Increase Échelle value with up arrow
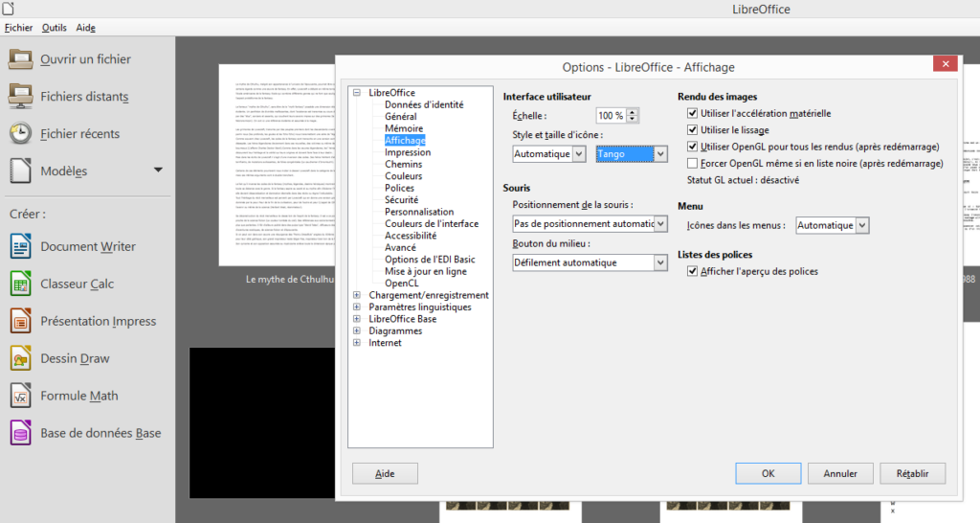This screenshot has width=980, height=523. (633, 112)
